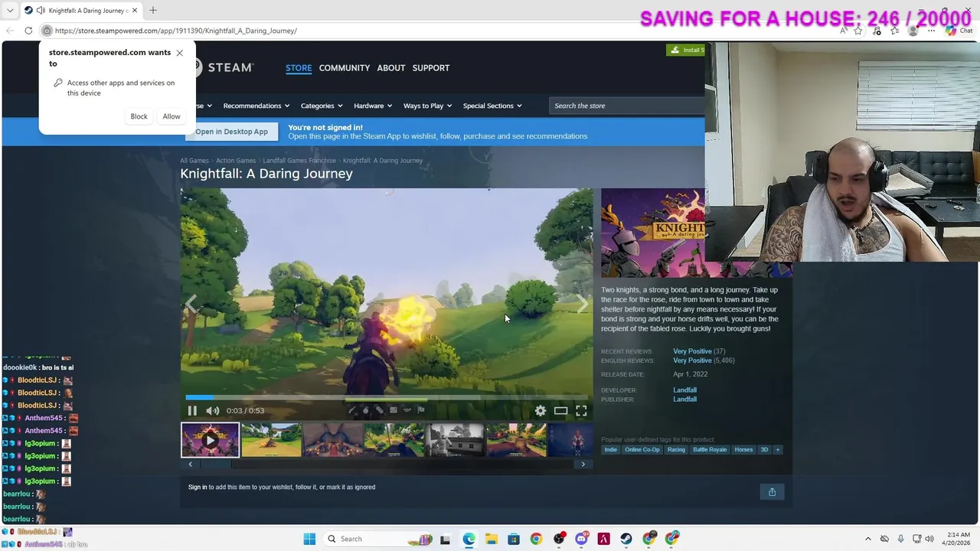Click the Knightfall game header image
This screenshot has width=980, height=551.
point(652,233)
